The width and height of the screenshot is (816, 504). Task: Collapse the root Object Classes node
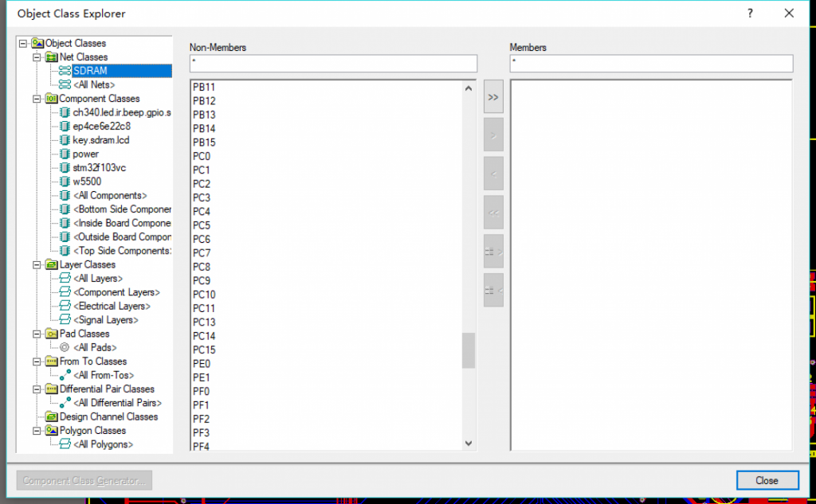(x=23, y=43)
